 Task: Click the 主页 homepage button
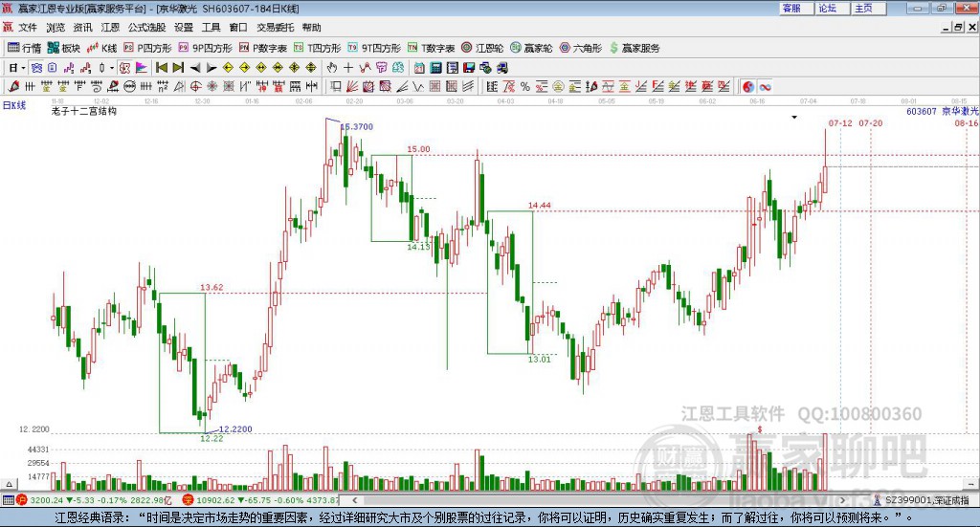coord(867,8)
